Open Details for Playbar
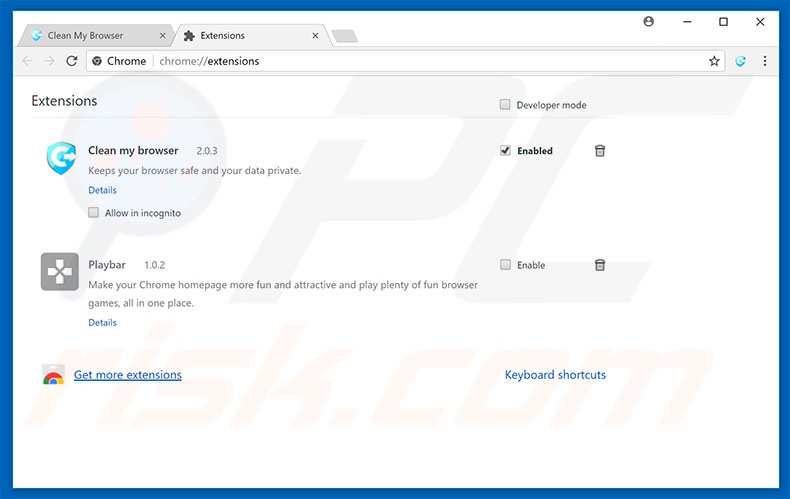Viewport: 790px width, 499px height. 102,323
